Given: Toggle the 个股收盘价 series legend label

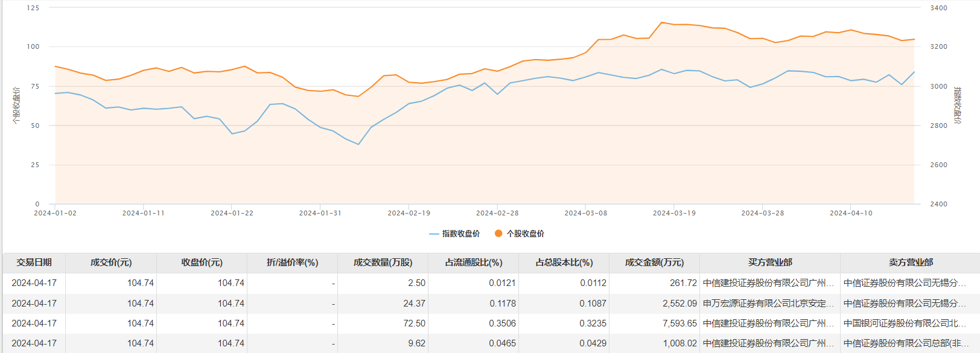Looking at the screenshot, I should pos(525,234).
